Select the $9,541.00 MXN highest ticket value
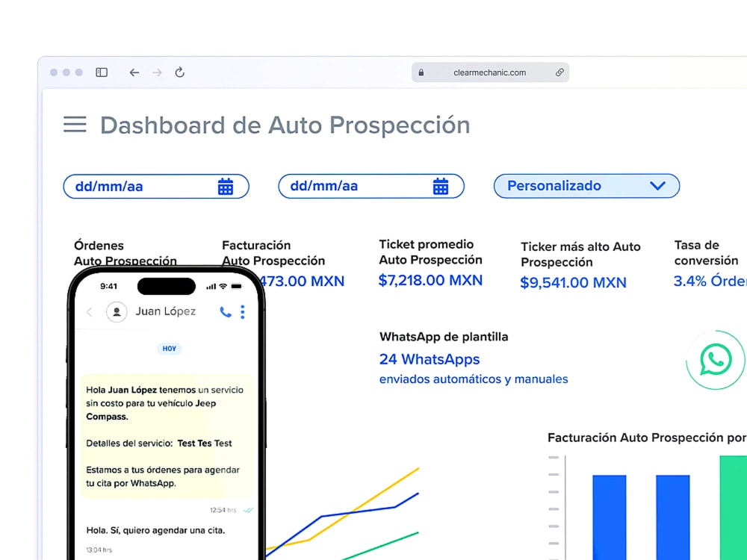Viewport: 747px width, 560px height. pyautogui.click(x=573, y=282)
